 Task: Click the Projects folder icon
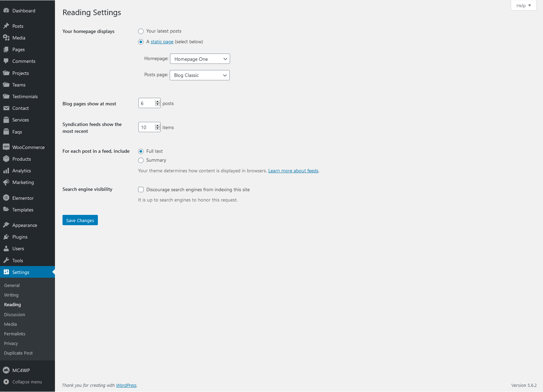click(6, 73)
